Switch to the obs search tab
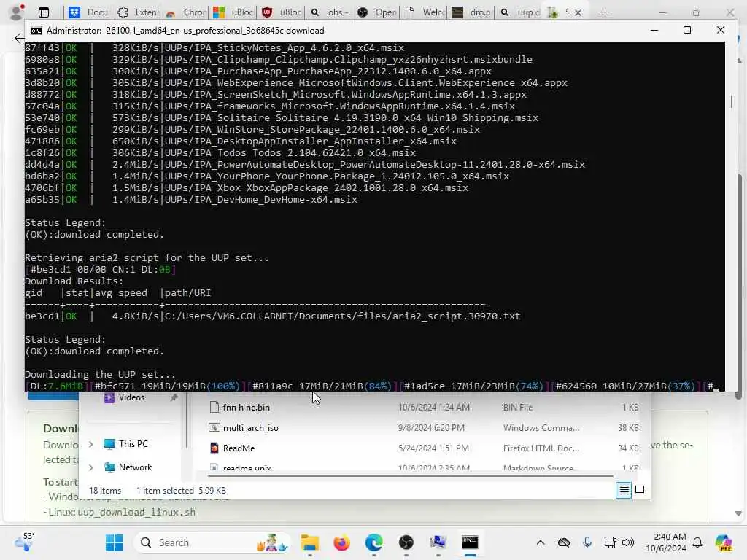Image resolution: width=747 pixels, height=560 pixels. pos(330,12)
